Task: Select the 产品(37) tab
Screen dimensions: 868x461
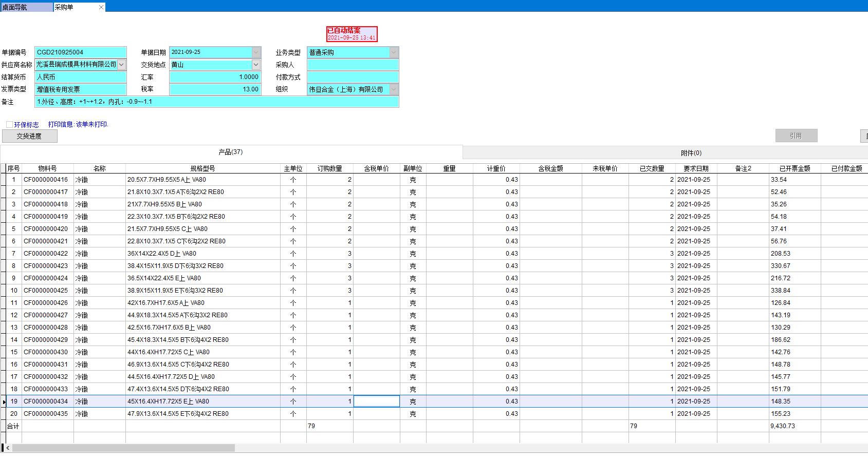Action: coord(230,152)
